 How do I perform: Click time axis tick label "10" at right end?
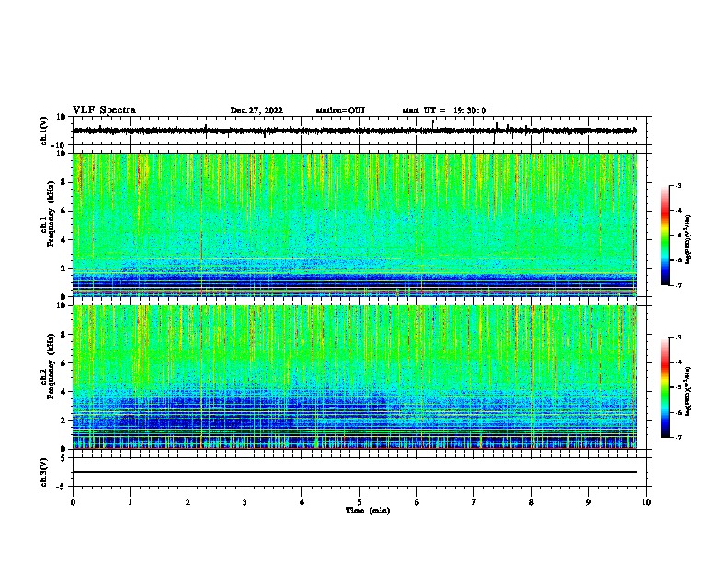coord(646,502)
